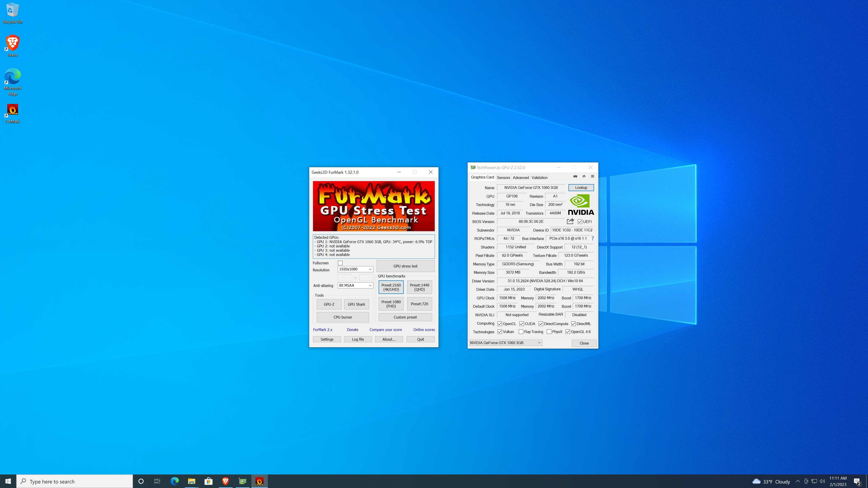Click the BIOS export share icon
The image size is (868, 488).
pos(570,221)
